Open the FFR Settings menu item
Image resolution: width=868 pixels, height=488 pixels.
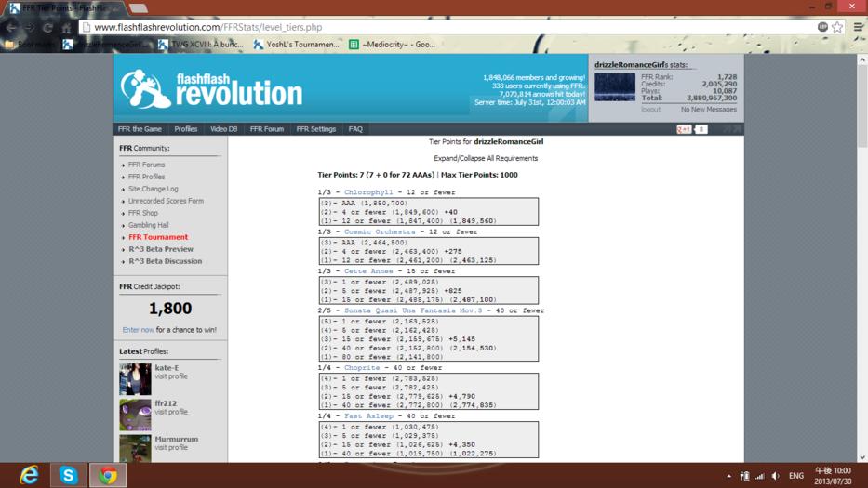click(315, 129)
